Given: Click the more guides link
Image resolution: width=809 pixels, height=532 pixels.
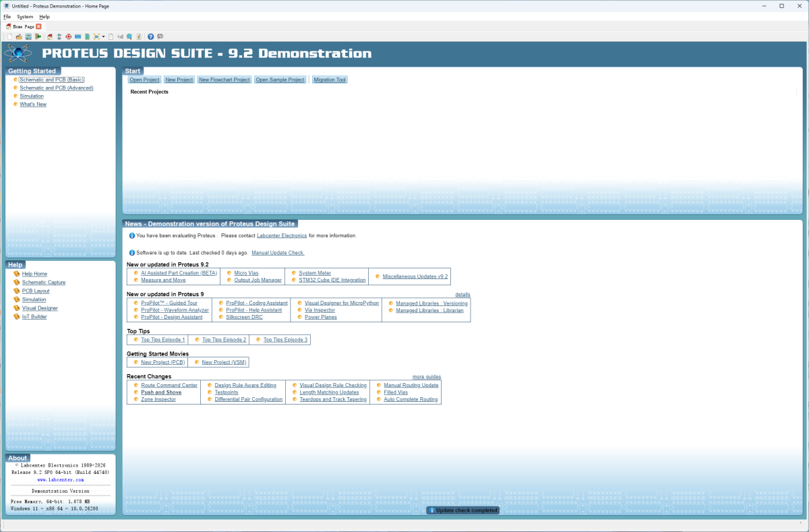Looking at the screenshot, I should [x=427, y=377].
